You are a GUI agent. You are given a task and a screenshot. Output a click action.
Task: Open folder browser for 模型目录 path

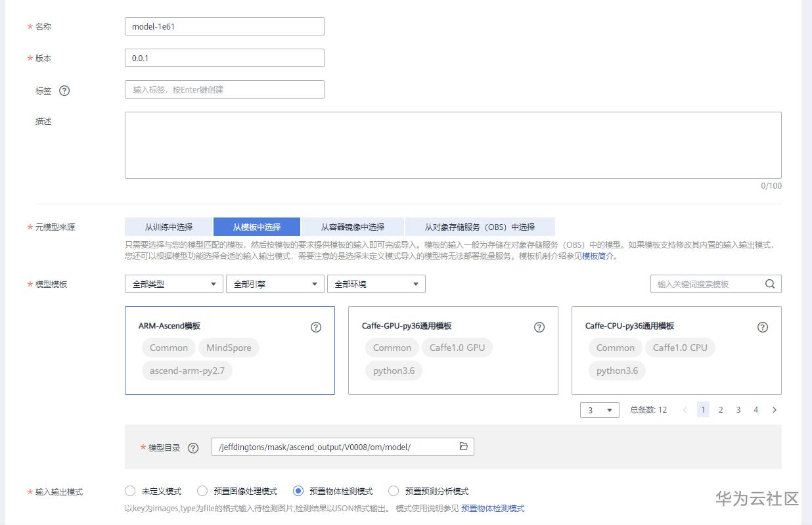point(464,446)
